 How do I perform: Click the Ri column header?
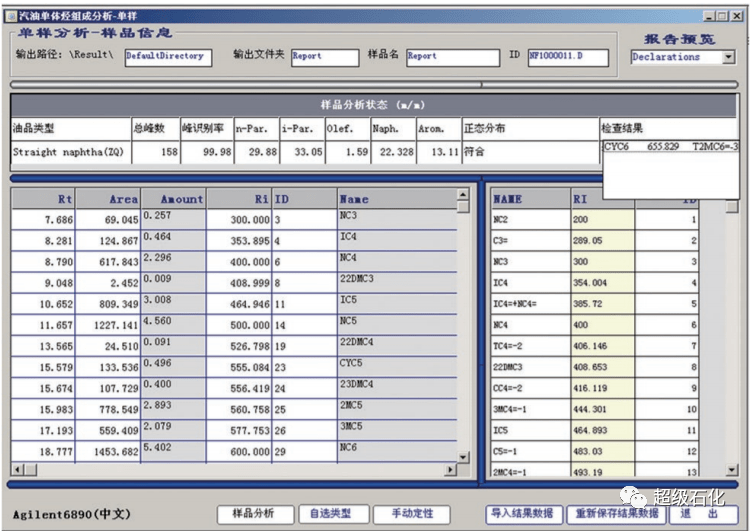[240, 199]
